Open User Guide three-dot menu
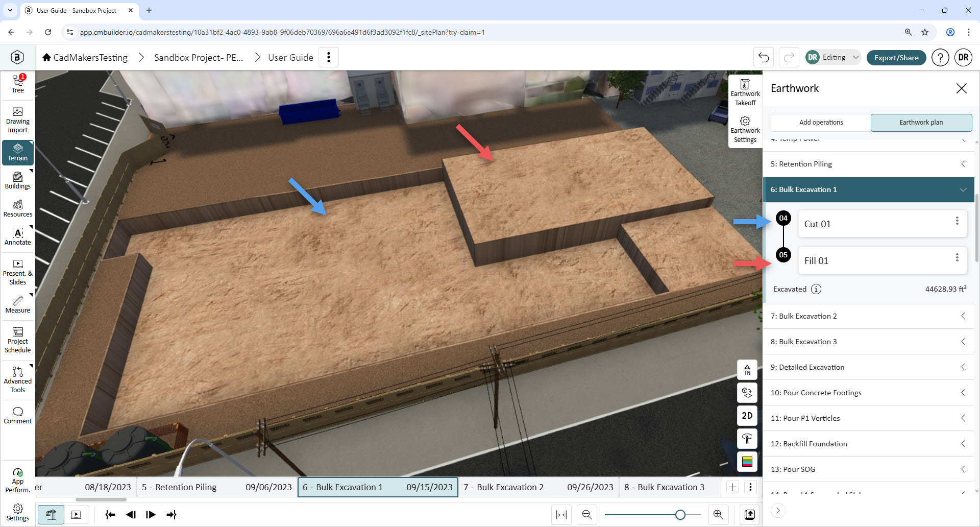The height and width of the screenshot is (527, 980). point(329,57)
